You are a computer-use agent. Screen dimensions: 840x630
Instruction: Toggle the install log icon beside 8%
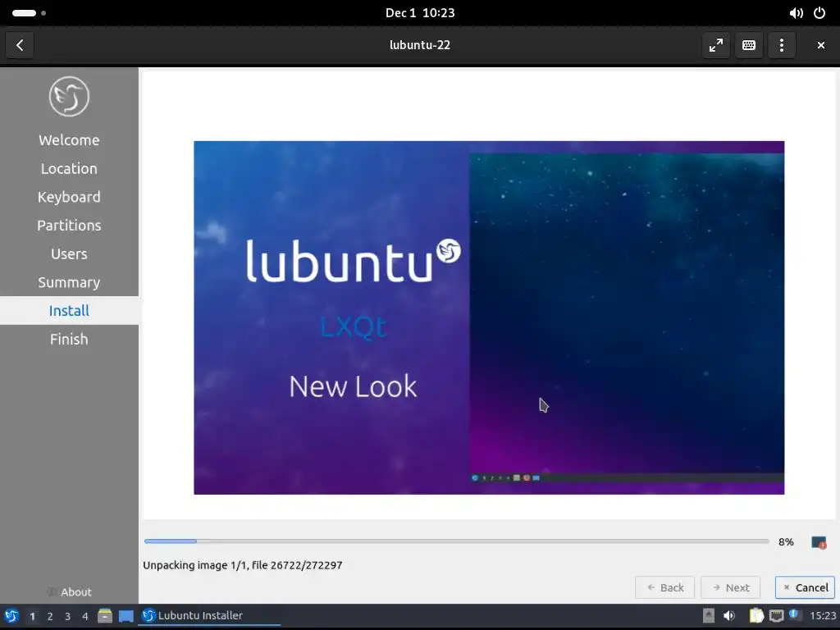(819, 542)
